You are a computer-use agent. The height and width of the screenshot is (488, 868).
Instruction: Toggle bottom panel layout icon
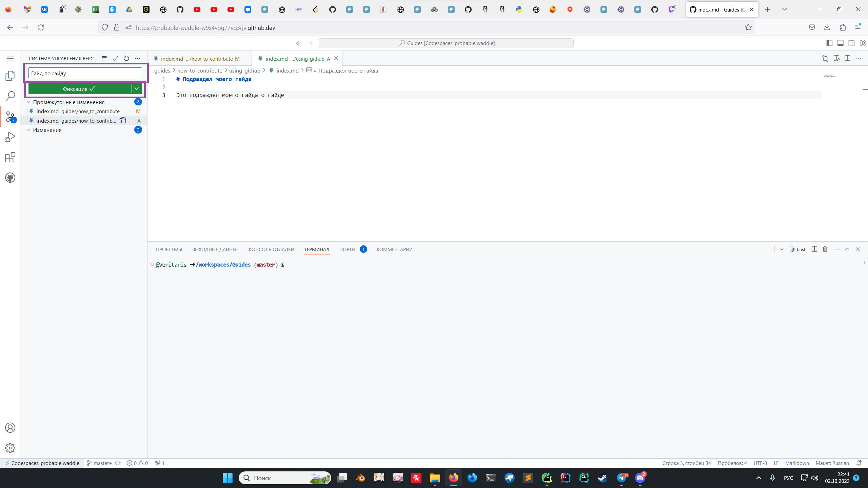(841, 43)
